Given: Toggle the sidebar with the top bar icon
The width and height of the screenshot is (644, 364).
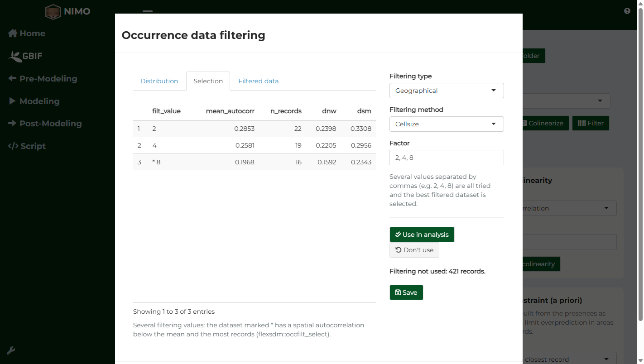Looking at the screenshot, I should [x=148, y=11].
